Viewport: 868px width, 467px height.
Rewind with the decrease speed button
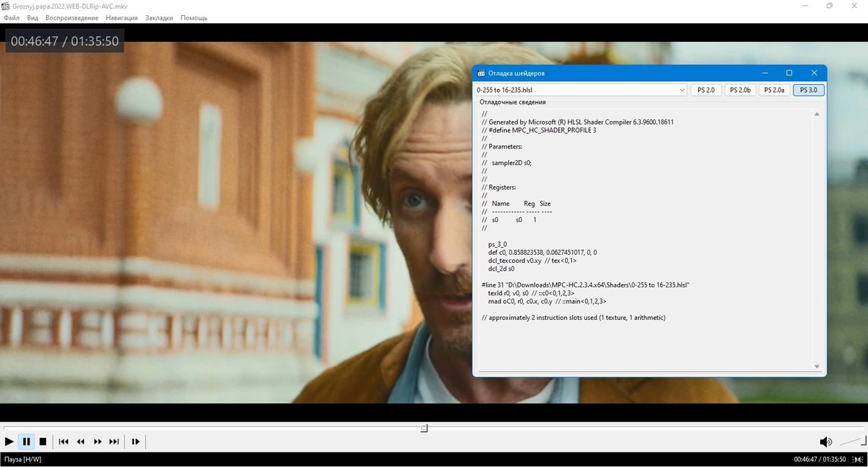[x=80, y=442]
